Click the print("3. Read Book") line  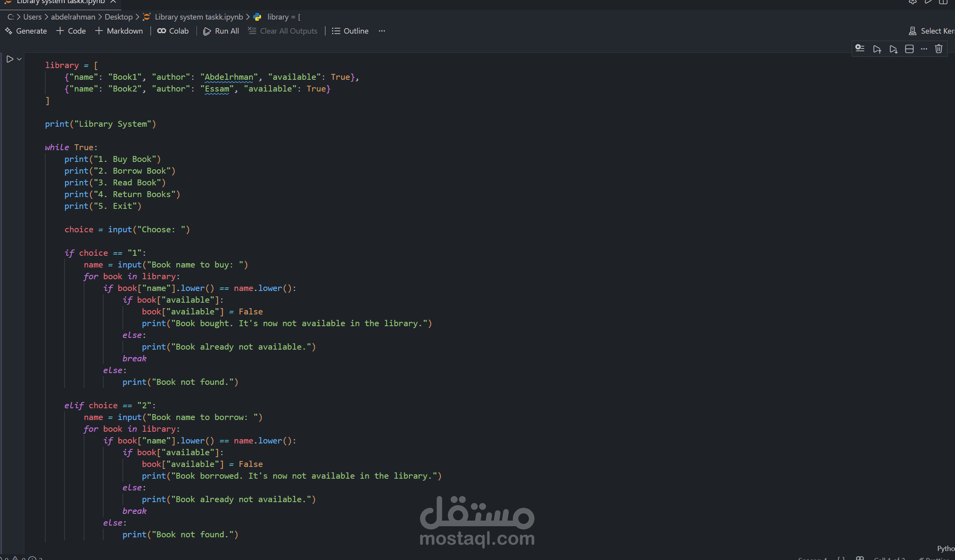point(115,183)
